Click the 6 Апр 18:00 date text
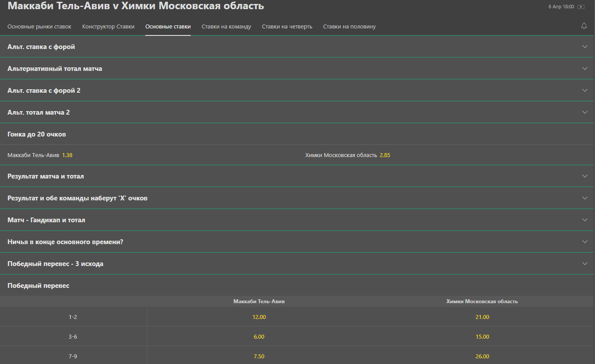The image size is (595, 364). point(561,7)
